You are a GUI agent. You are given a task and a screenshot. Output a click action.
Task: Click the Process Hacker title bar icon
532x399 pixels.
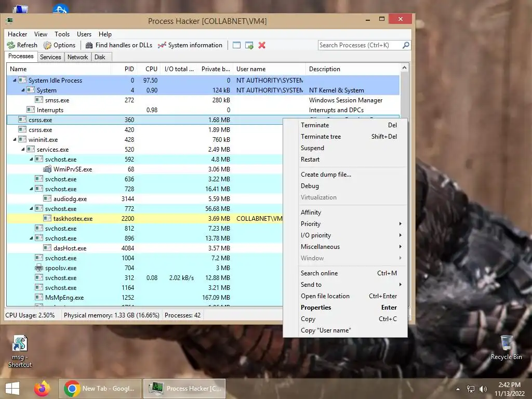[x=9, y=21]
